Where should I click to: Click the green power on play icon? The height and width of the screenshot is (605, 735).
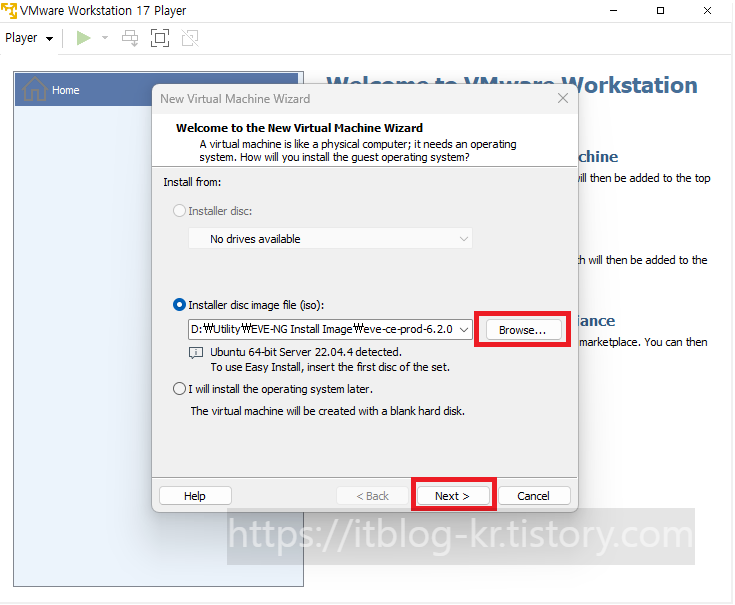[83, 38]
